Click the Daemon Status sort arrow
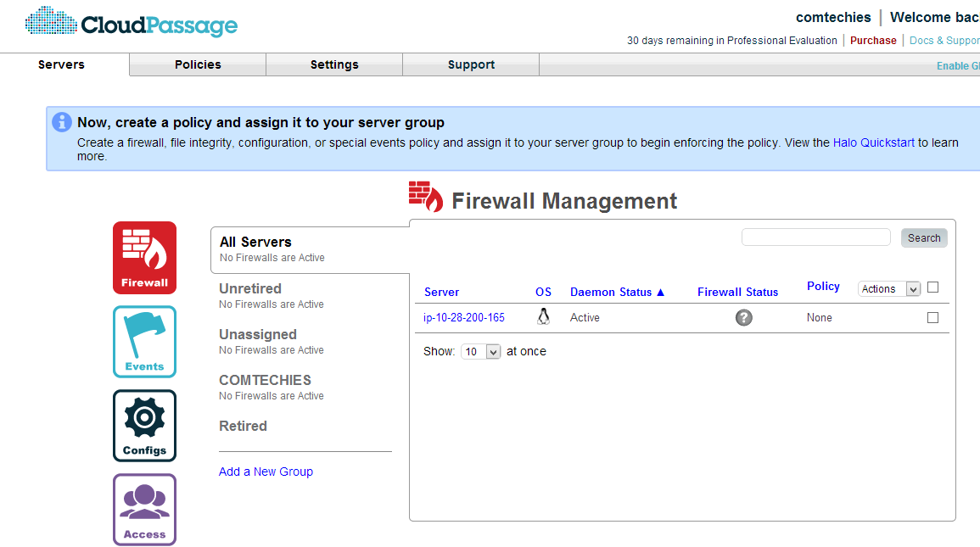 661,293
